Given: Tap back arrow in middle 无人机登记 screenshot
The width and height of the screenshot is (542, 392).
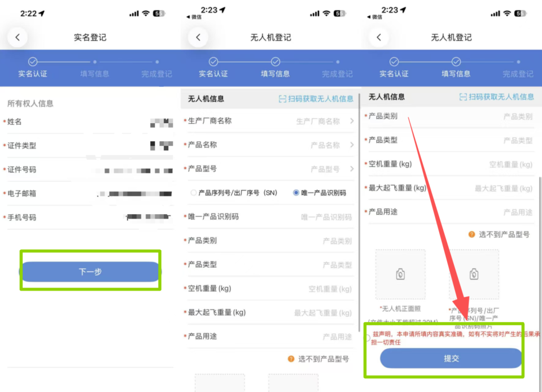Looking at the screenshot, I should tap(198, 37).
